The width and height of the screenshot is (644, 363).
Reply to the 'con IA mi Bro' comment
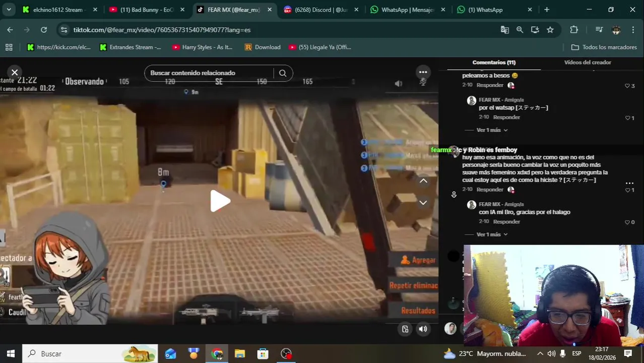click(506, 221)
